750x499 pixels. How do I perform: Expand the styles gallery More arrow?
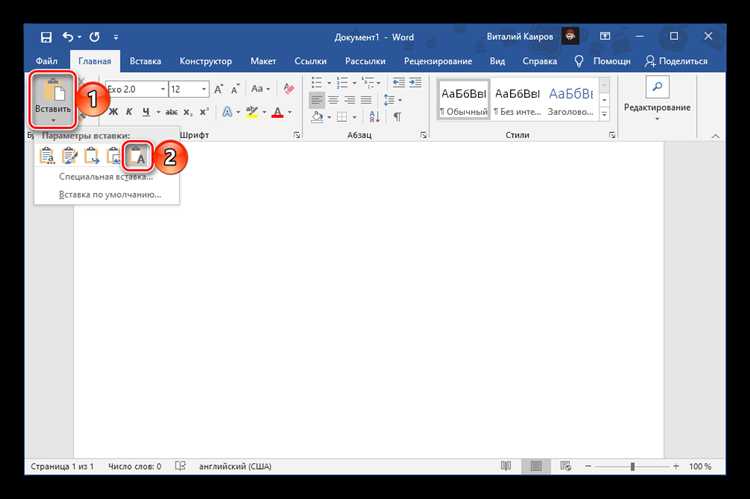click(604, 114)
